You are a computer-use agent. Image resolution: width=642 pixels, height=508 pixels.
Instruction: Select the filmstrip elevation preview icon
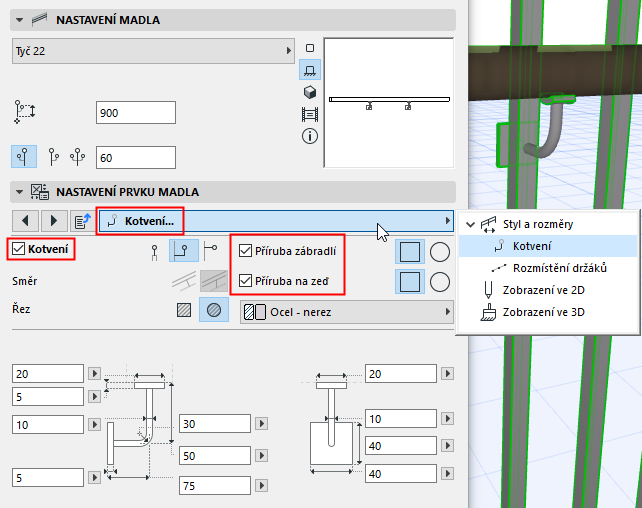(310, 114)
